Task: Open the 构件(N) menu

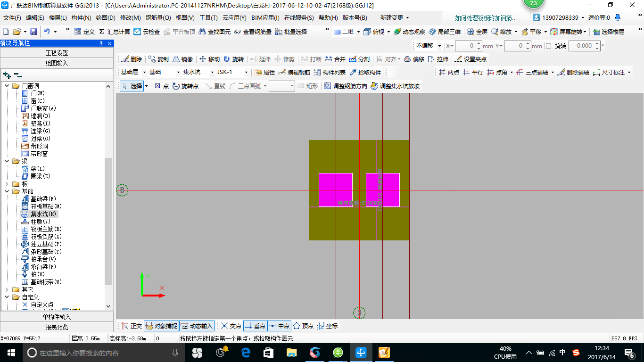Action: click(82, 17)
